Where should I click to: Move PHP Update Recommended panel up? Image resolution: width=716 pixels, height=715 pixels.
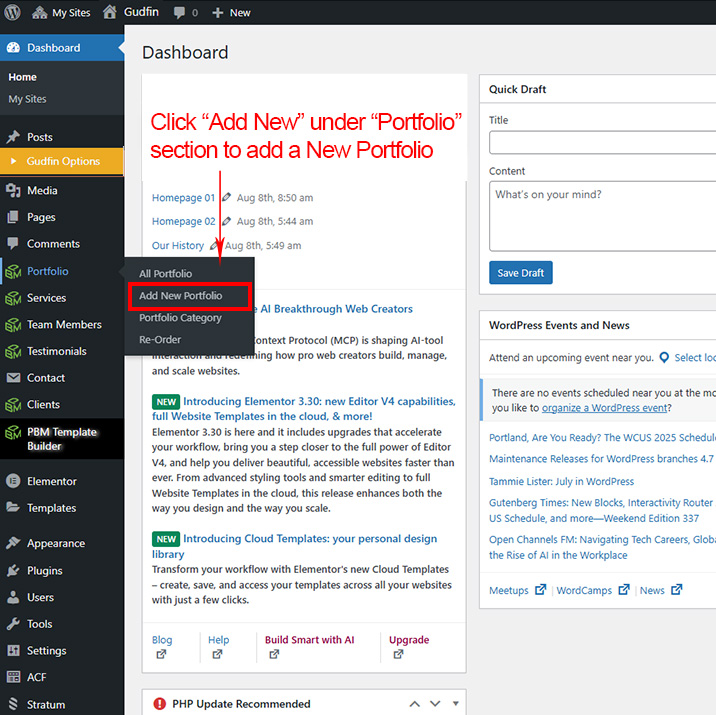click(416, 704)
